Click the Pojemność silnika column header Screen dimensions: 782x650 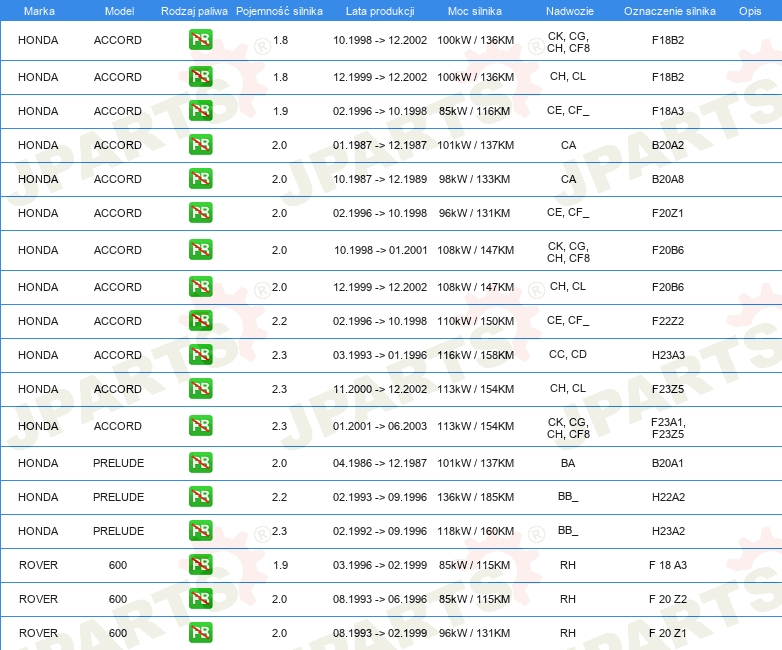point(279,11)
